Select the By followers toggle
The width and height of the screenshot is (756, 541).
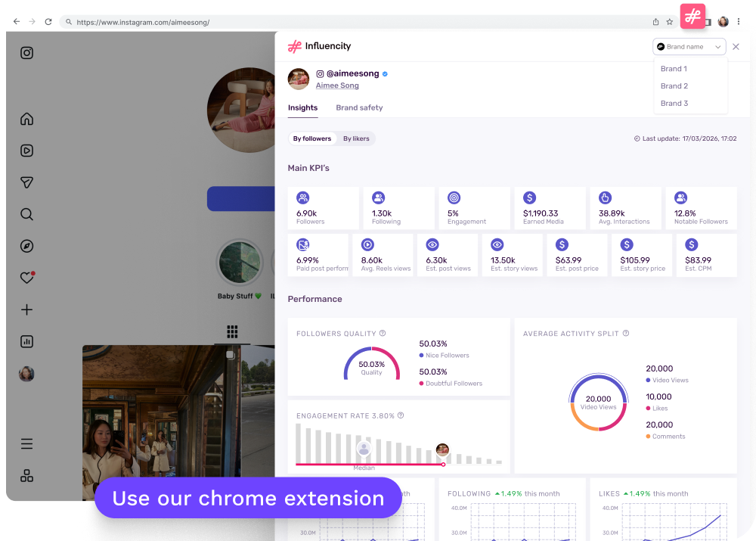click(312, 138)
